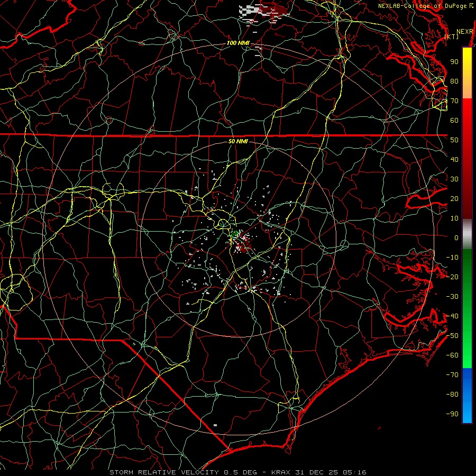
Task: Click the -40 value on the color scale
Action: pyautogui.click(x=452, y=316)
